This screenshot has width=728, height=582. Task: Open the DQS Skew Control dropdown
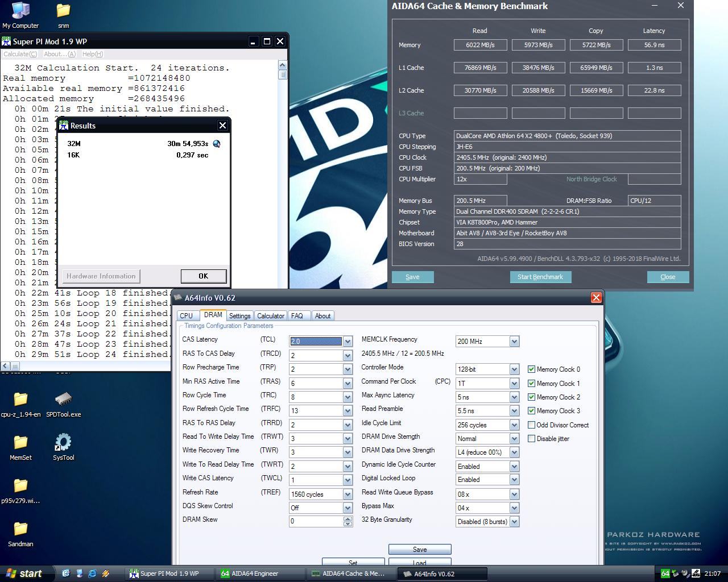pos(348,508)
